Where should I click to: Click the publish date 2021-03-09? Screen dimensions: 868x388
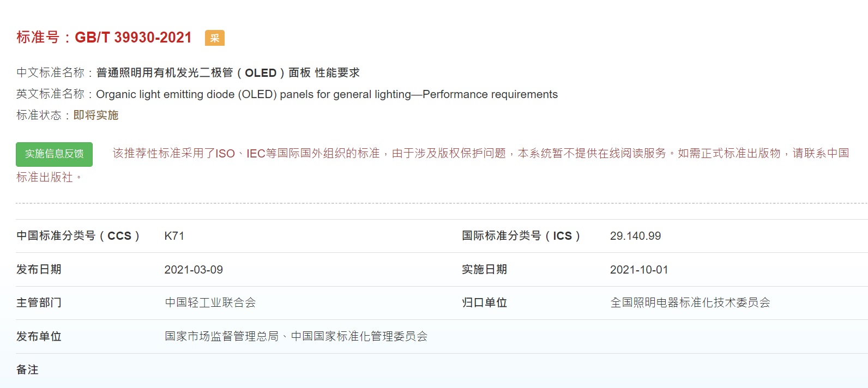[194, 270]
